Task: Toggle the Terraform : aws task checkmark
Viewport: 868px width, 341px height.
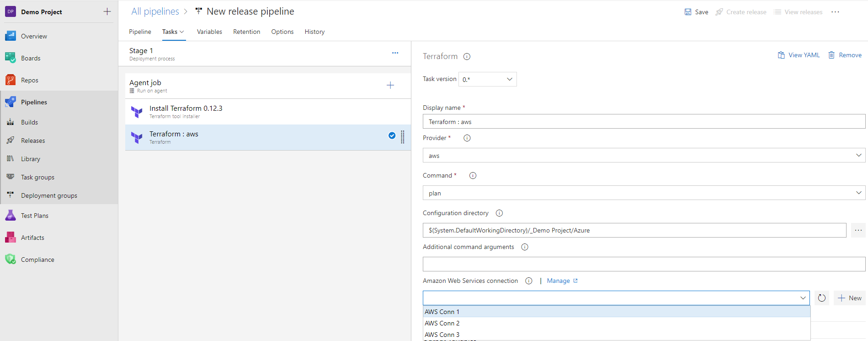Action: tap(392, 135)
